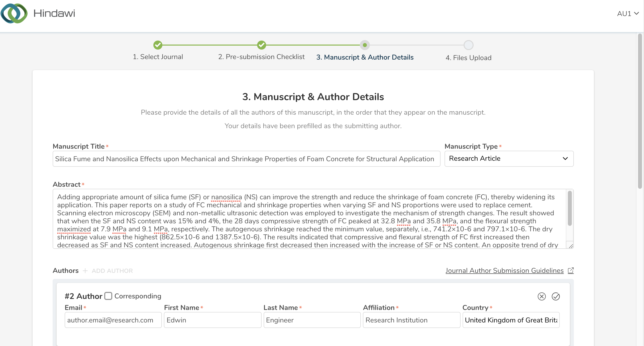The image size is (644, 346).
Task: Click the Manuscript & Author Details step dot
Action: 365,45
